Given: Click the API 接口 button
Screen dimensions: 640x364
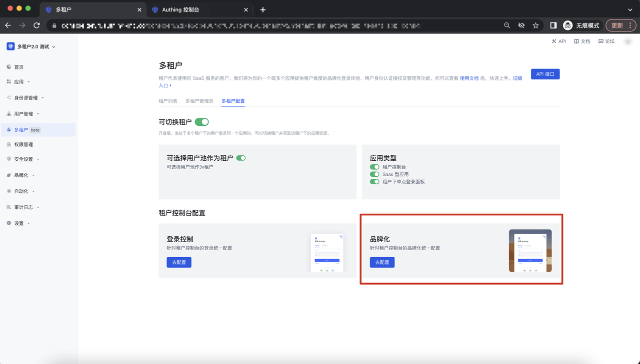Looking at the screenshot, I should tap(545, 74).
